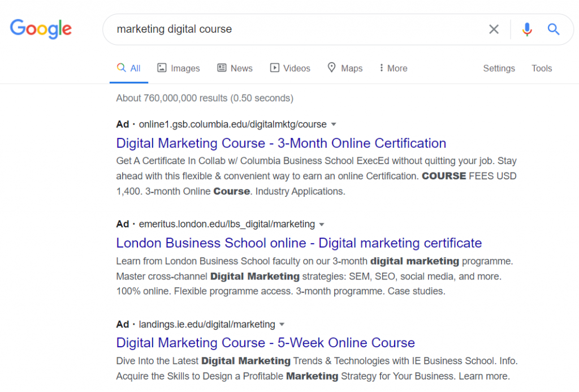Click the landings.ie.edu/digital/marketing URL text
Screen dimensions: 579x392
(x=207, y=324)
